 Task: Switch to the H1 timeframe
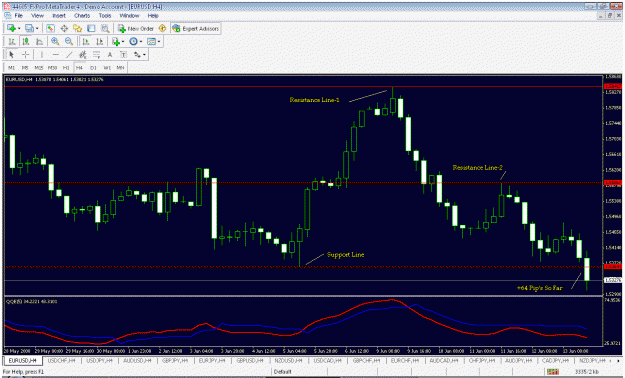(x=66, y=68)
